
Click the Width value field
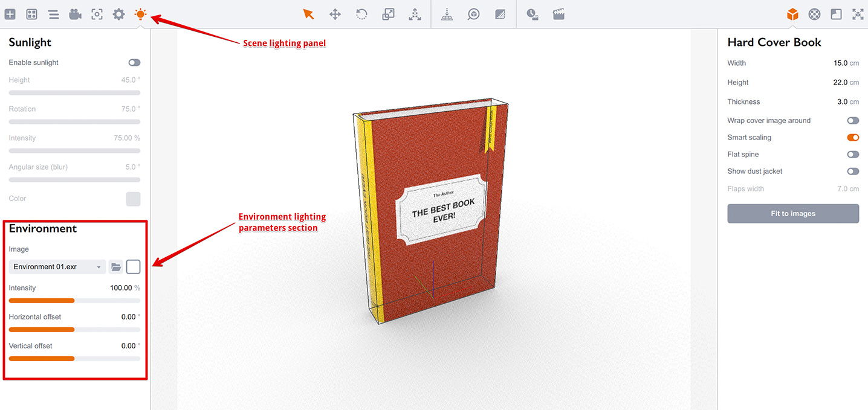(840, 63)
